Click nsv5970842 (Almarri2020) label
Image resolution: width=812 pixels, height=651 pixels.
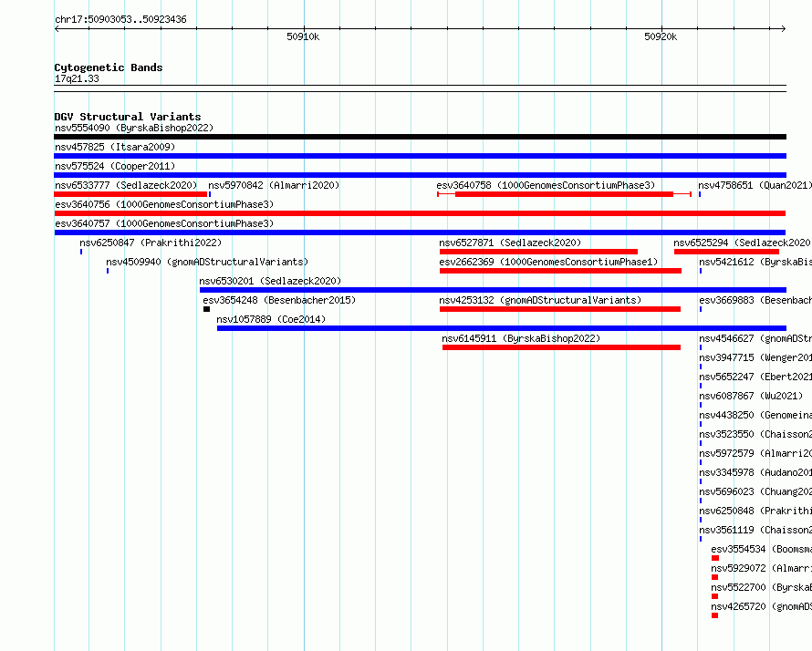pos(274,185)
